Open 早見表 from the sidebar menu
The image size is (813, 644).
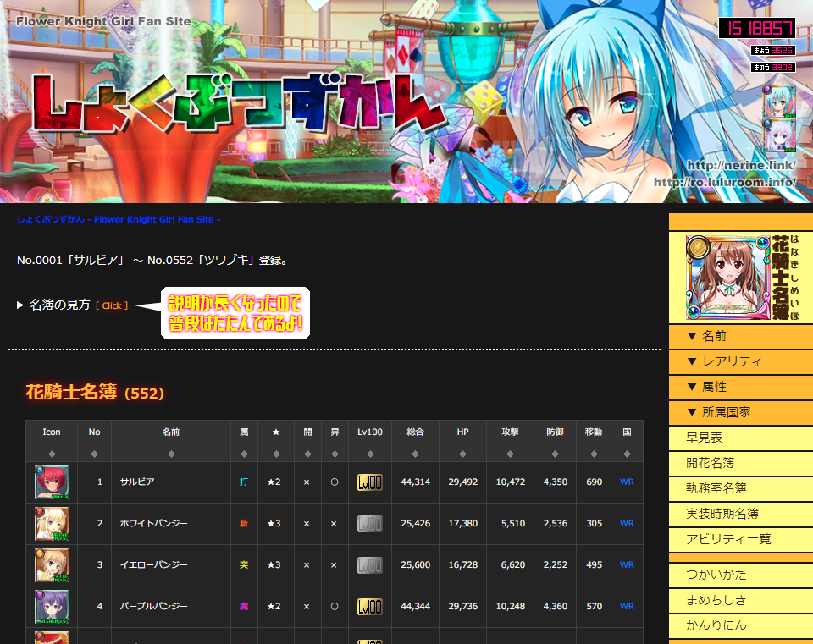point(741,438)
